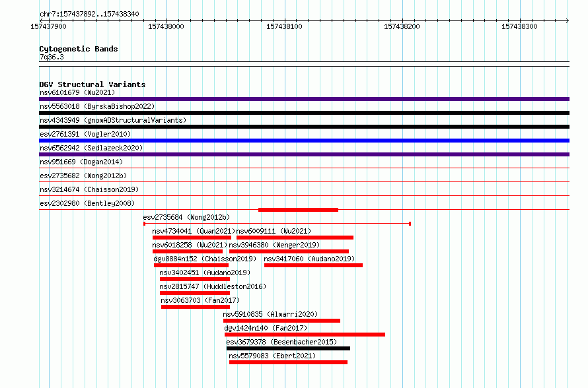This screenshot has width=588, height=388.
Task: Click the 7q36.3 band label
Action: (x=52, y=57)
